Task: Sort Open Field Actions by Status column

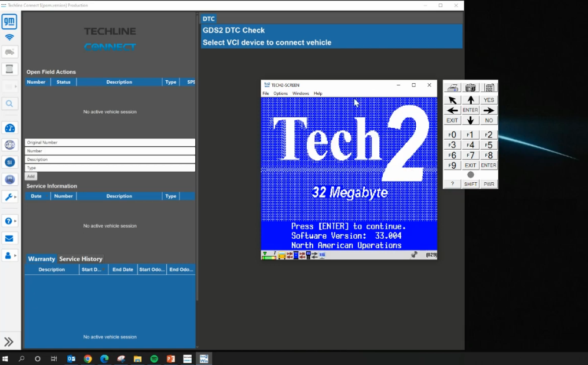Action: (63, 82)
